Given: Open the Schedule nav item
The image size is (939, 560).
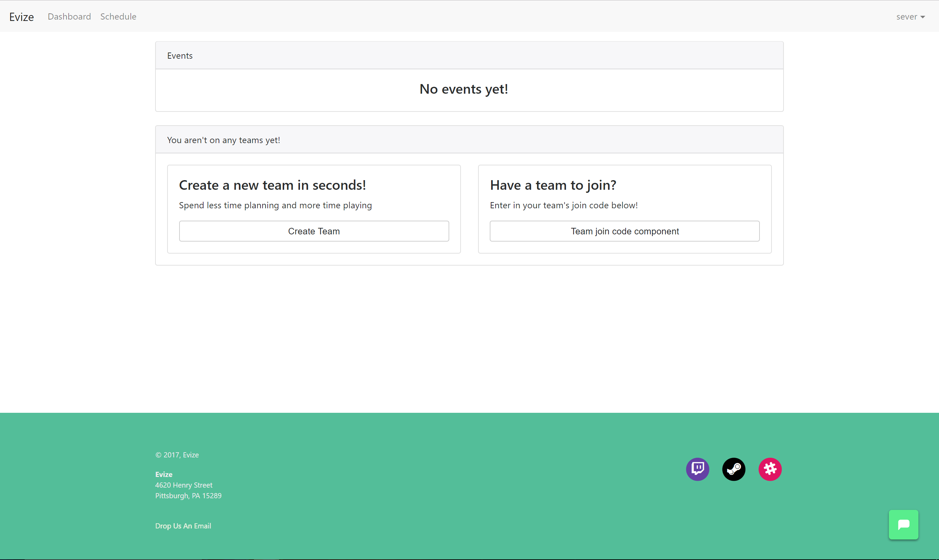Looking at the screenshot, I should [x=118, y=16].
